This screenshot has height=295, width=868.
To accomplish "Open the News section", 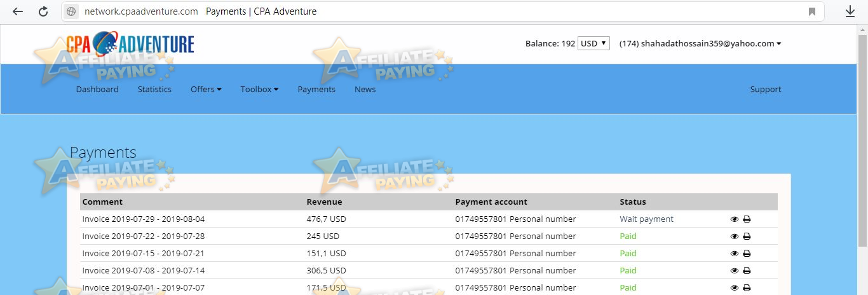I will [365, 90].
